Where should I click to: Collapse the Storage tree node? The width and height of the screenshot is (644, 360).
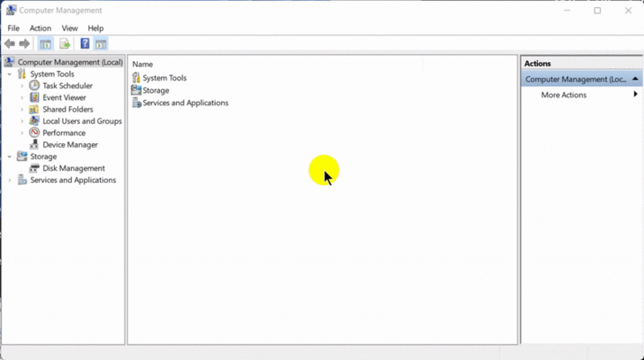coord(10,157)
